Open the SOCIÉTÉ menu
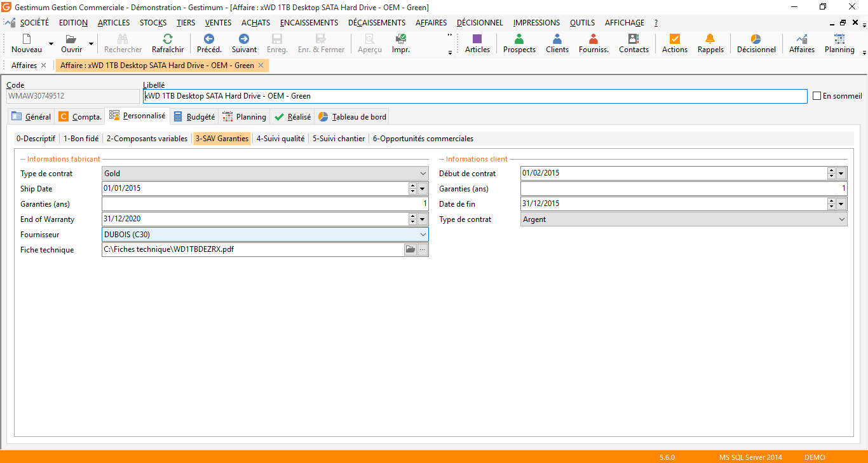Image resolution: width=868 pixels, height=463 pixels. pyautogui.click(x=34, y=23)
